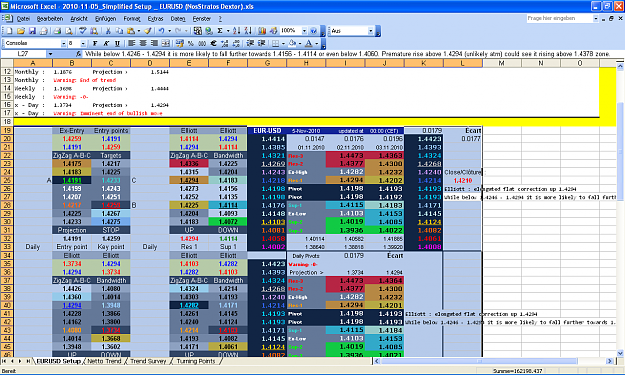This screenshot has width=625, height=375.
Task: Open the Undo history dropdown arrow
Action: [x=169, y=31]
